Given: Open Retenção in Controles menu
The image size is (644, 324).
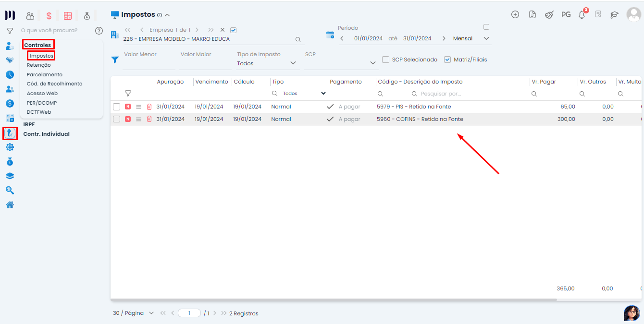Looking at the screenshot, I should coord(38,65).
